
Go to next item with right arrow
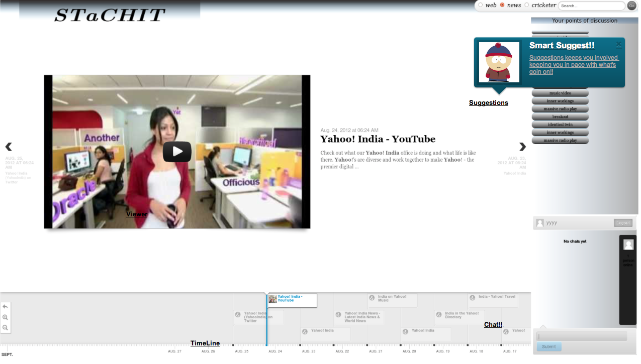tap(522, 147)
